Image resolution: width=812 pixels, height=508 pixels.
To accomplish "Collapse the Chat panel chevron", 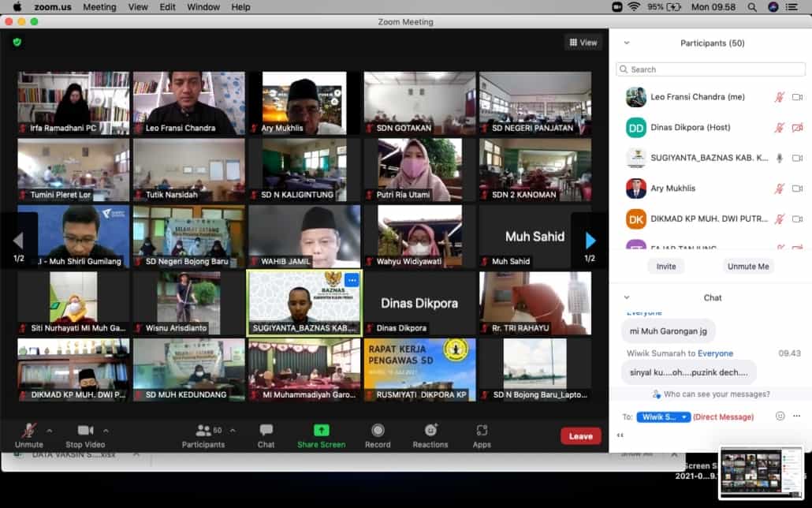I will click(x=627, y=297).
